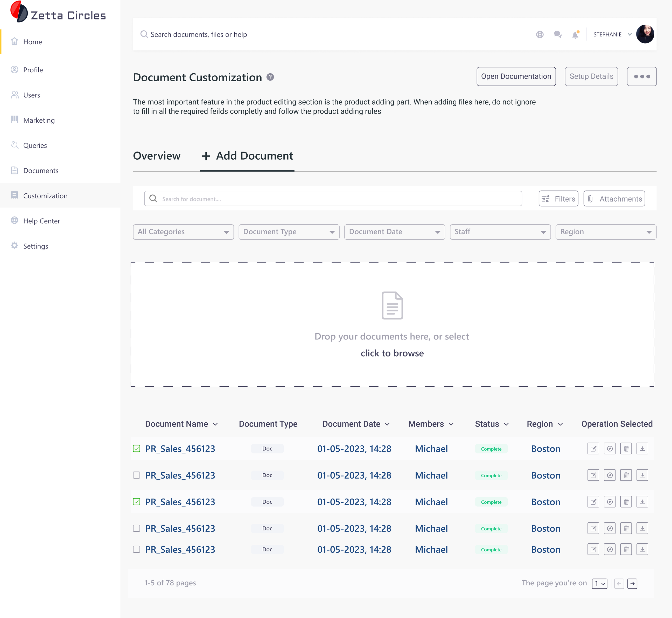672x618 pixels.
Task: Click the notification bell icon
Action: (x=575, y=35)
